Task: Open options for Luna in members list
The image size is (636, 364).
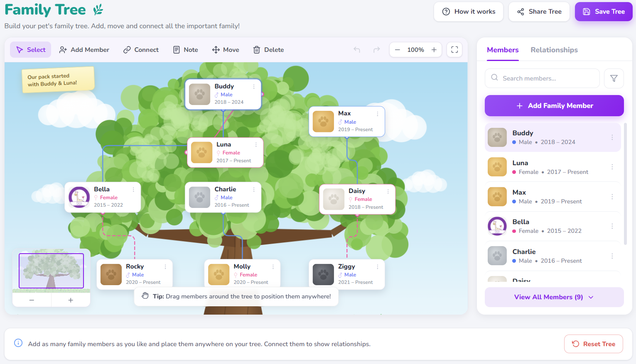Action: (x=612, y=167)
